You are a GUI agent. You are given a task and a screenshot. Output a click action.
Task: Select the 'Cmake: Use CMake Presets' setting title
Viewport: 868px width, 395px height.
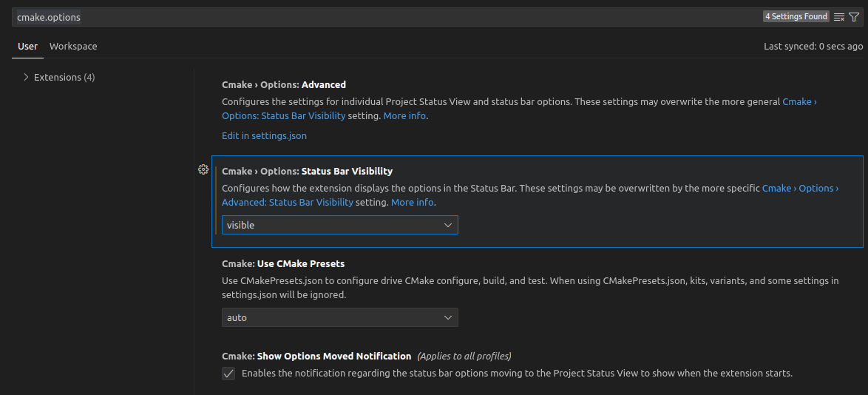(283, 264)
